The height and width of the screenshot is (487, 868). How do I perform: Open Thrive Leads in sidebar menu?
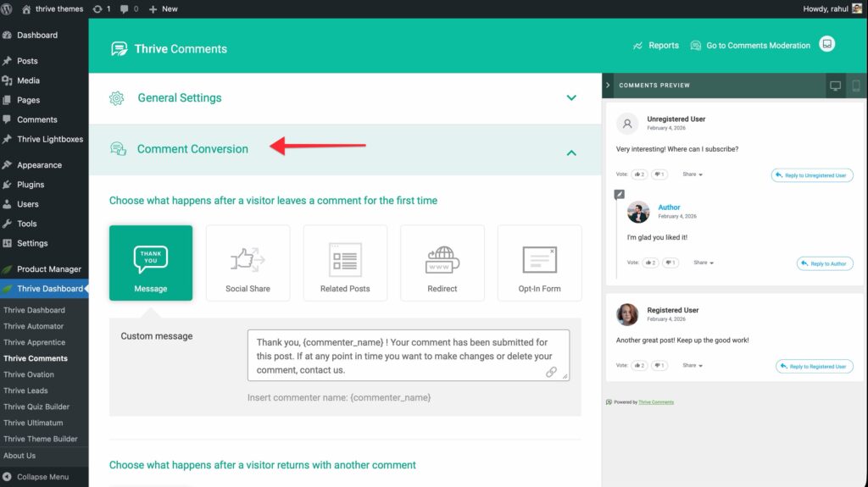tap(25, 390)
